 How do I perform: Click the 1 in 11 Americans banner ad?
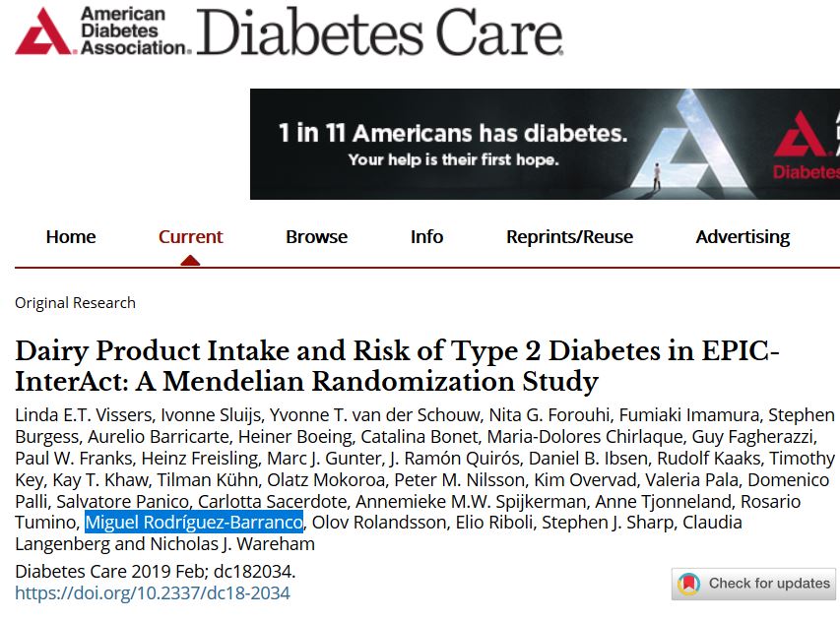point(544,144)
